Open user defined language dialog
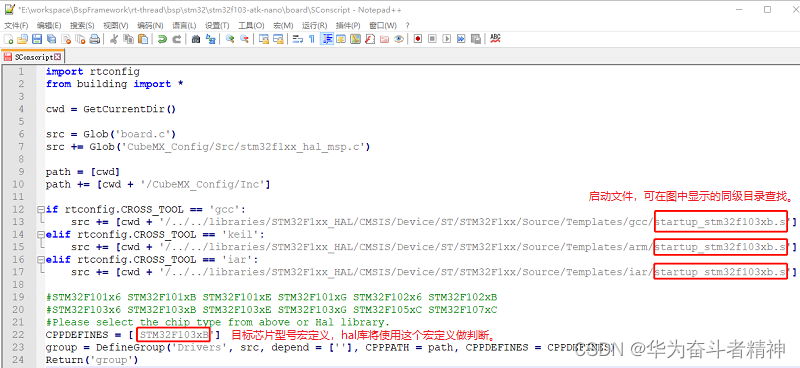Image resolution: width=800 pixels, height=368 pixels. click(x=341, y=39)
